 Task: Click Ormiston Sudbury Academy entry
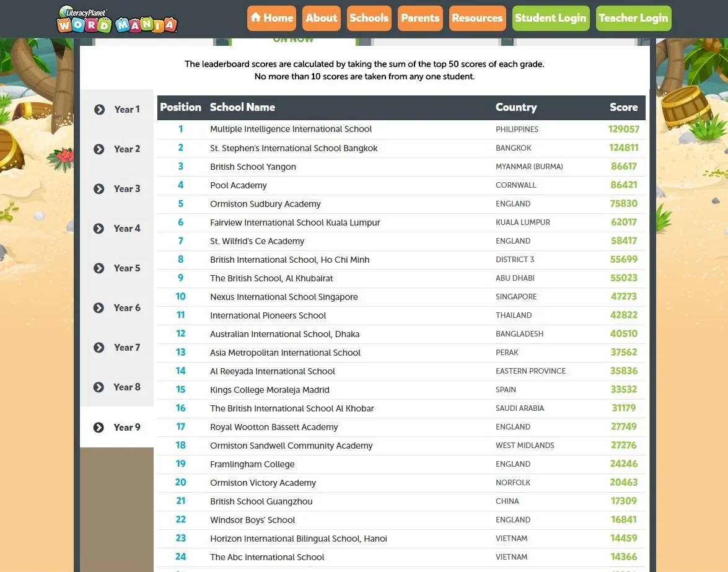point(265,204)
